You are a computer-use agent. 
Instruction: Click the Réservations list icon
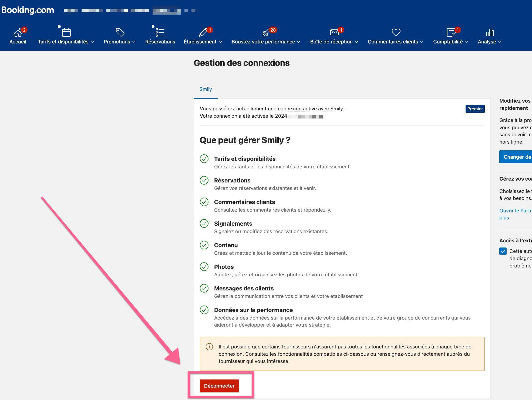pyautogui.click(x=160, y=32)
